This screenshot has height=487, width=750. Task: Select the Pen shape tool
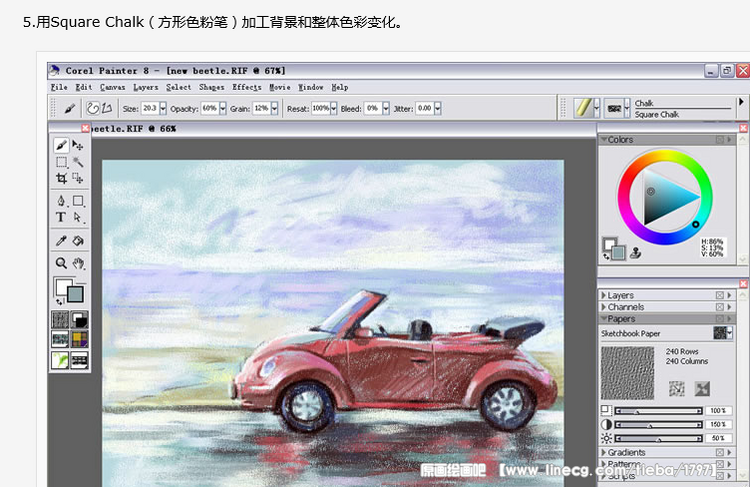pyautogui.click(x=61, y=200)
